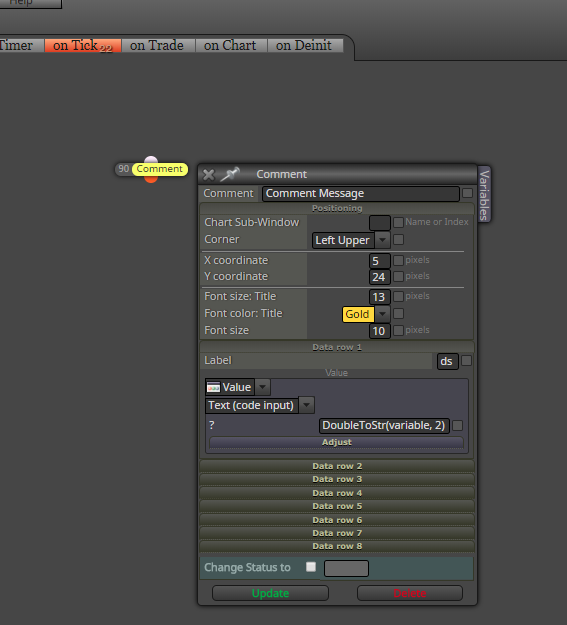Click the green Update button

270,593
